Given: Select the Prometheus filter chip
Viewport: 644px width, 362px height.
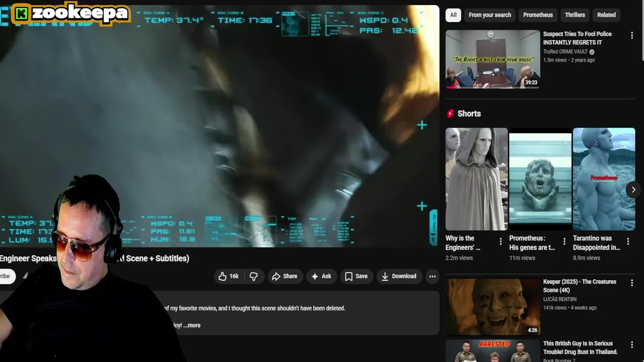Looking at the screenshot, I should [x=538, y=15].
